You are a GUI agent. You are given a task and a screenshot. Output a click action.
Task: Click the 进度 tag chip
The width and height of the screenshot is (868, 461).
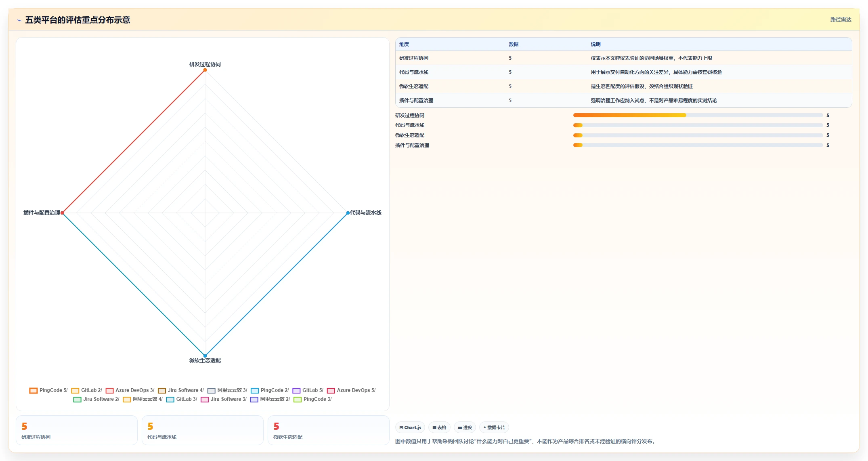pyautogui.click(x=465, y=427)
